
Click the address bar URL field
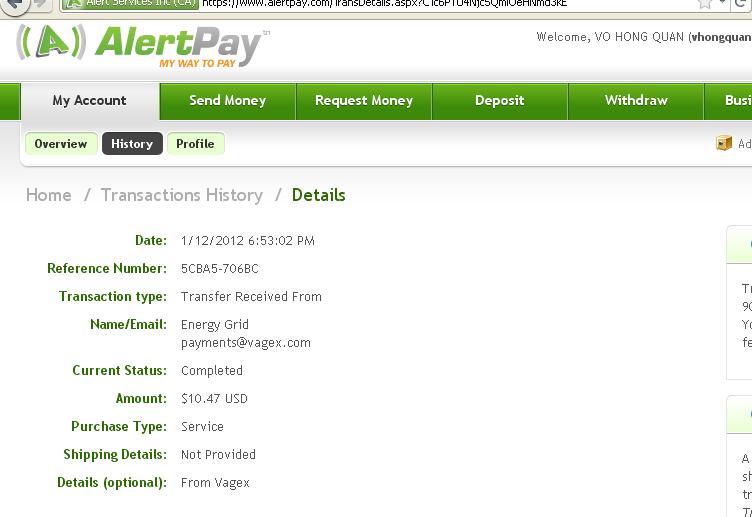point(446,4)
